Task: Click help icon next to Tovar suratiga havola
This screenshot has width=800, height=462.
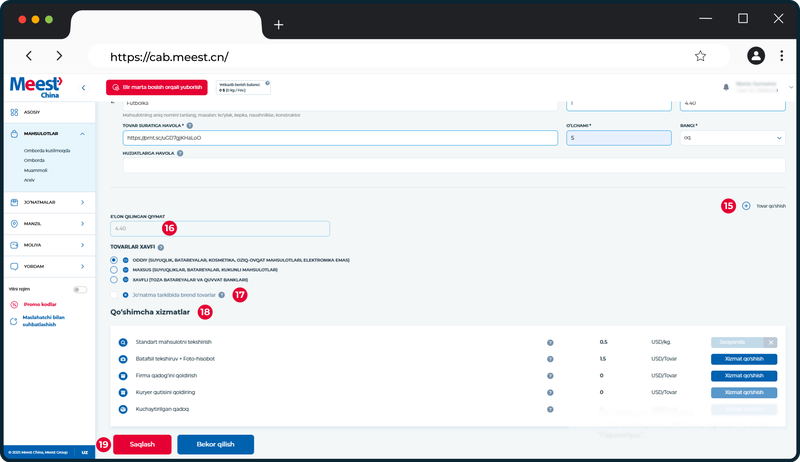Action: 190,125
